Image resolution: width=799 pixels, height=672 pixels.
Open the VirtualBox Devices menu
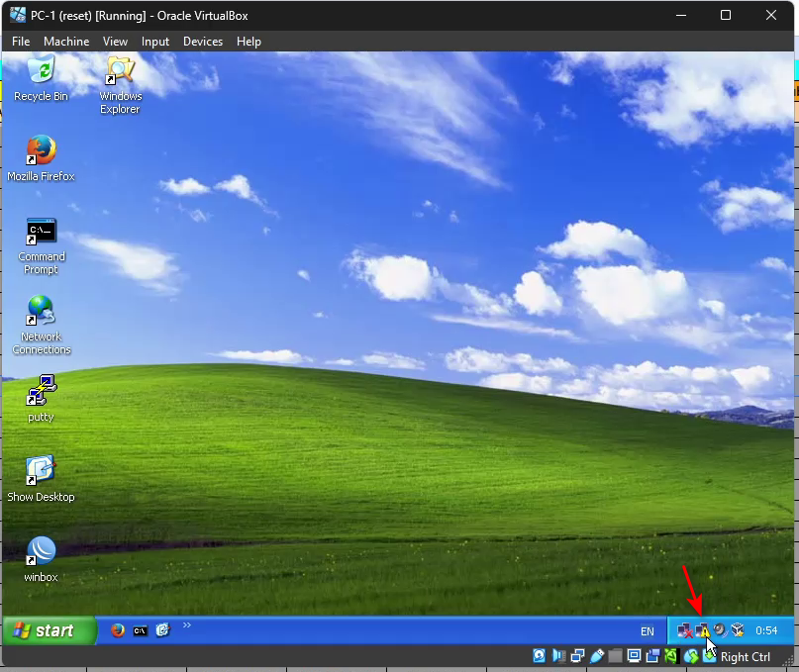pos(203,42)
